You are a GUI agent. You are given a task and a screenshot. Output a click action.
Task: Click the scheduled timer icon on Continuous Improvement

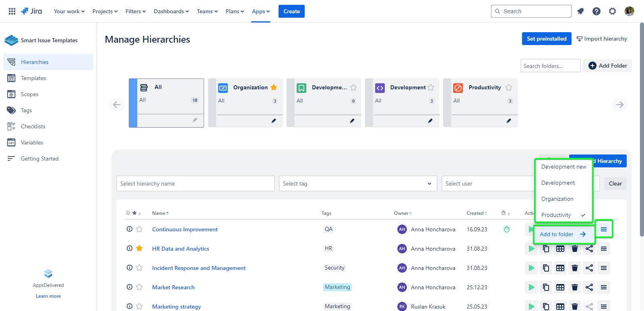click(x=507, y=229)
